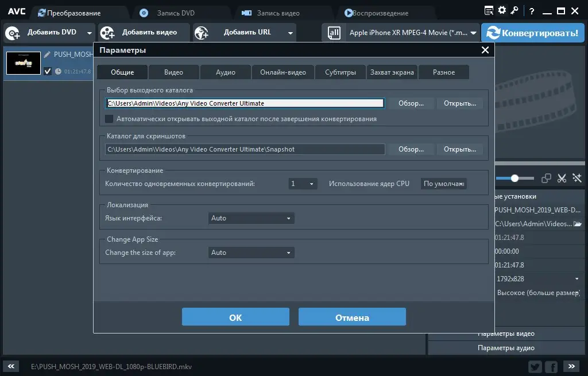Click the registration key icon

514,10
